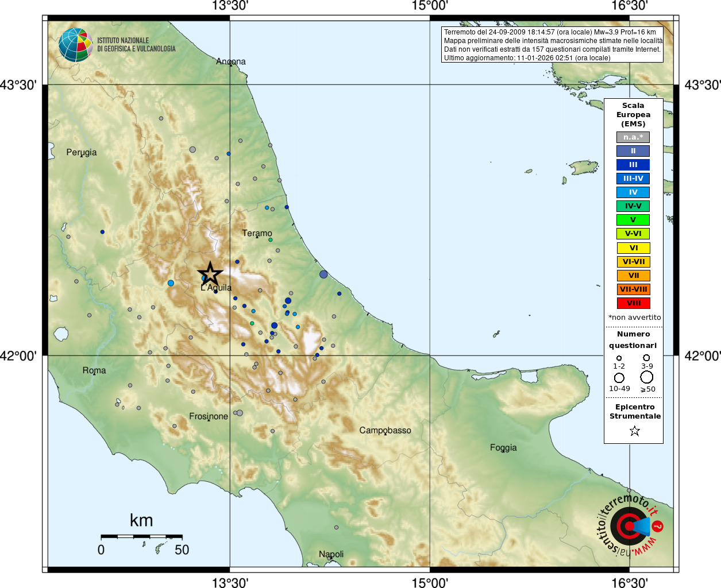Click the '*non avvertito' legend note
Viewport: 721px width, 588px height.
(x=634, y=318)
